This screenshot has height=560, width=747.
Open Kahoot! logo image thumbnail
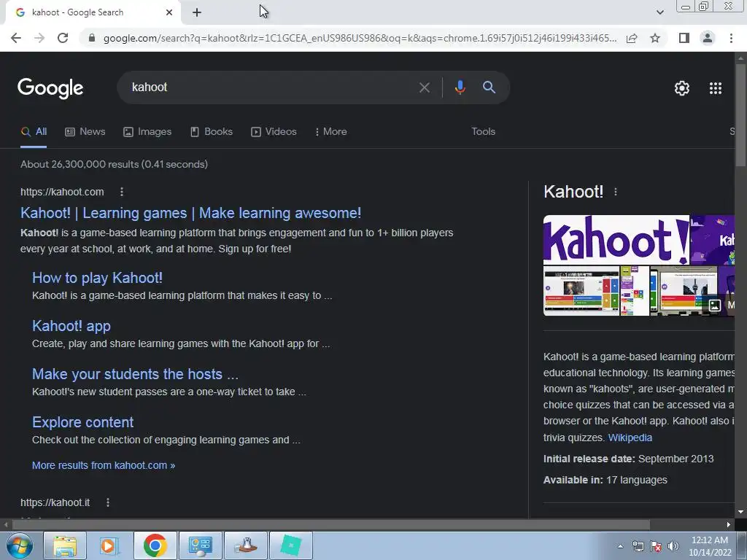click(616, 240)
